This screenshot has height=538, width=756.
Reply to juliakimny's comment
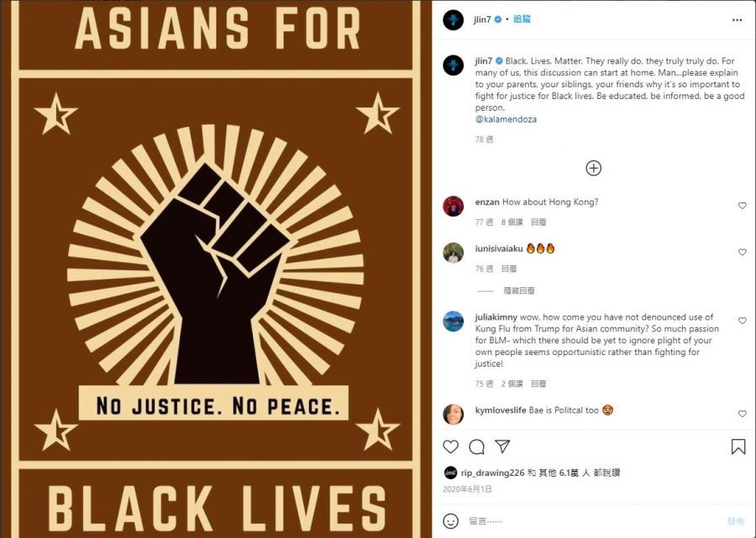(x=538, y=384)
